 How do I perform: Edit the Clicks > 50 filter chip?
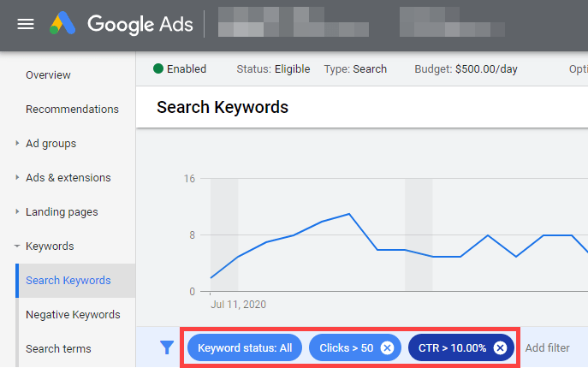pyautogui.click(x=346, y=348)
